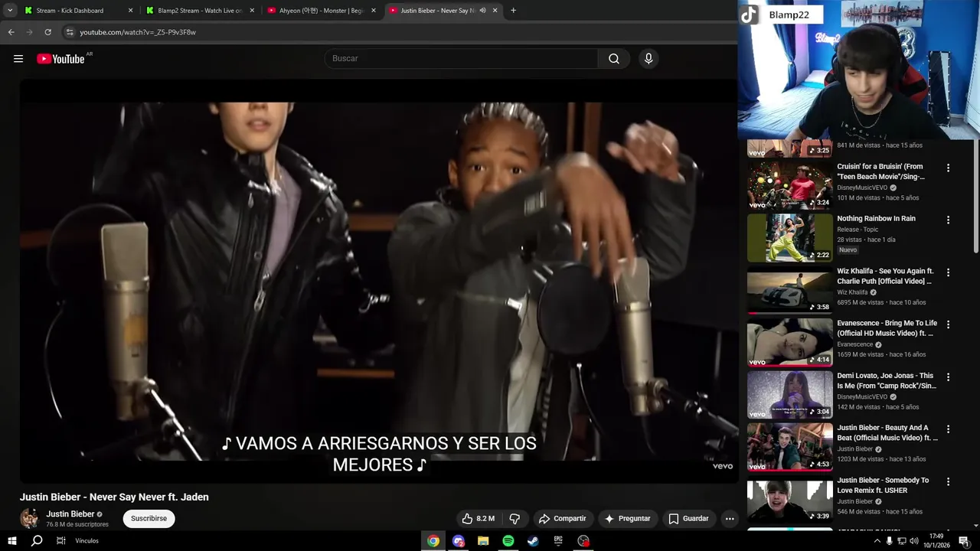Mute the Justin Bieber tab via speaker icon
This screenshot has width=980, height=551.
tap(482, 11)
